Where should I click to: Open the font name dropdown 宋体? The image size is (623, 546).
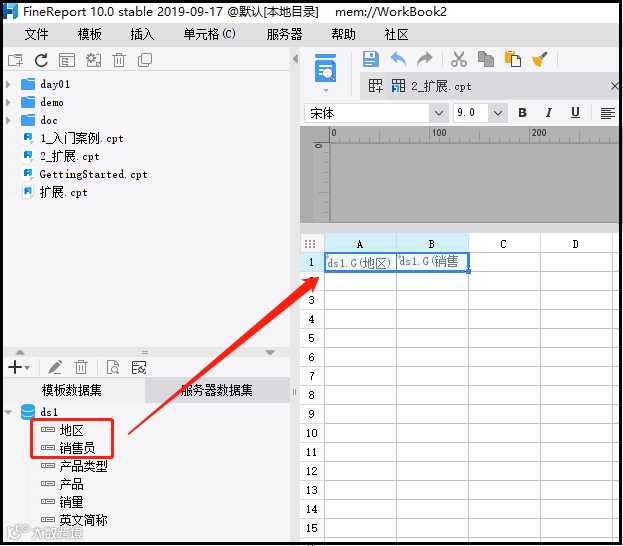pyautogui.click(x=438, y=113)
